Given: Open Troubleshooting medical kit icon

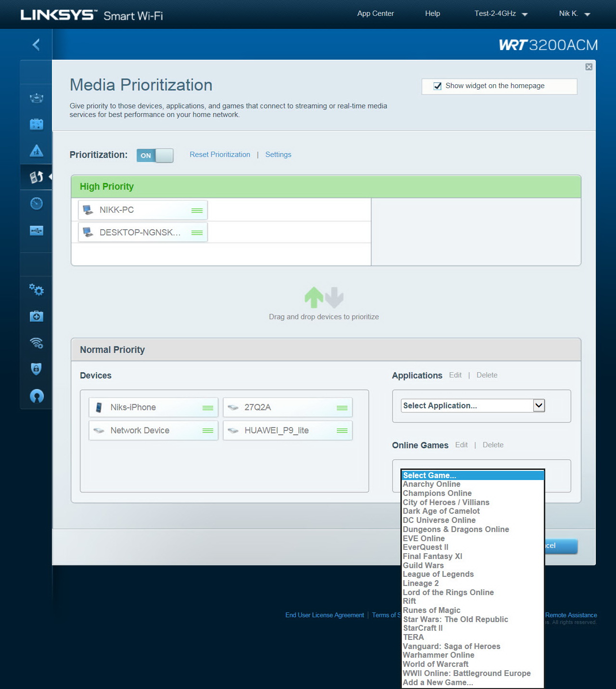Looking at the screenshot, I should [37, 316].
